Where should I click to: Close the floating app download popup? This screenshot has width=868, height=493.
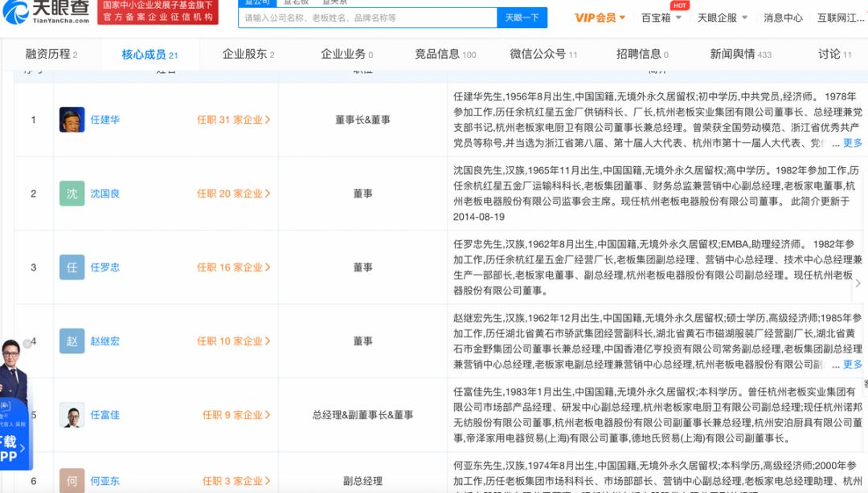coord(27,344)
